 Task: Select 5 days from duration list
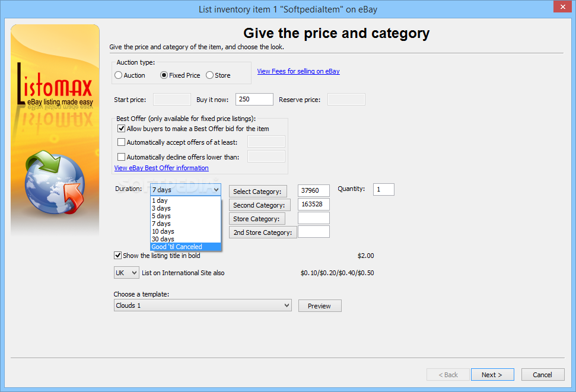coord(186,216)
